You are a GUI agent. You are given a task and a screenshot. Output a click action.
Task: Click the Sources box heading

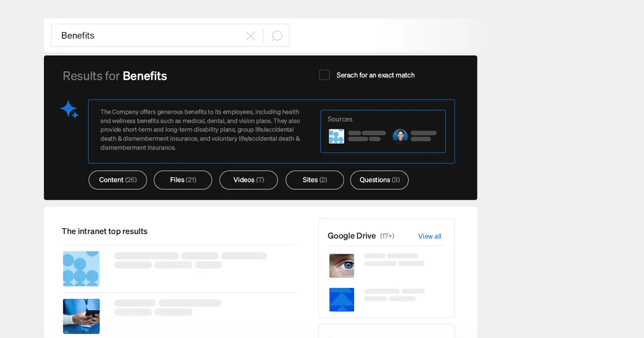(x=340, y=119)
